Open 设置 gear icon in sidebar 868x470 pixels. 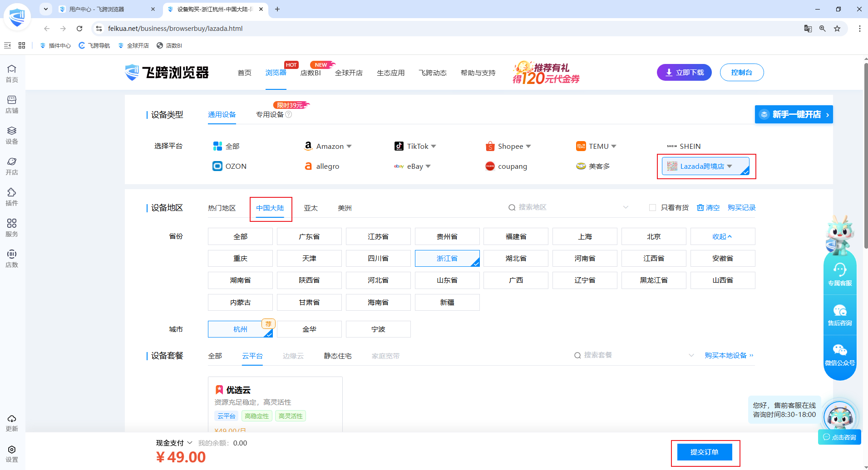tap(12, 453)
